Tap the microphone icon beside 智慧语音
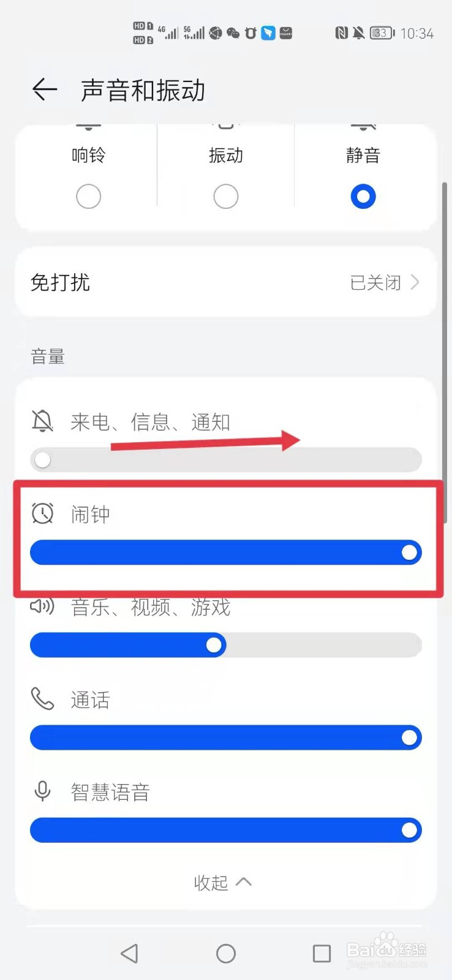This screenshot has width=452, height=980. click(x=42, y=791)
